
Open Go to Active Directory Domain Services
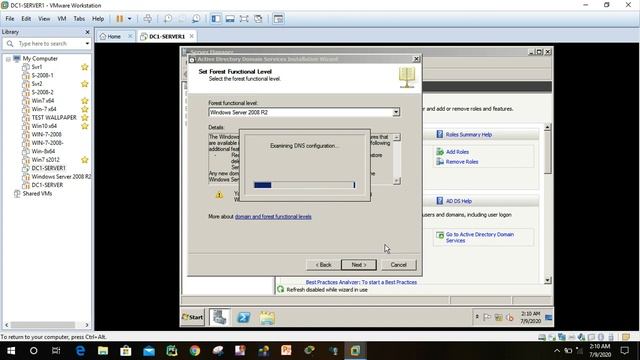click(480, 238)
